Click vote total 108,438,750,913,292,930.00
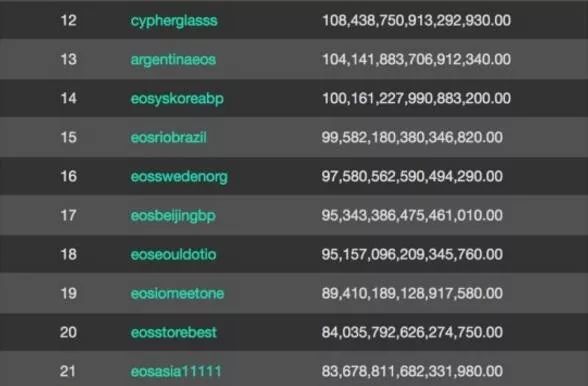Image resolution: width=588 pixels, height=386 pixels. coord(416,20)
